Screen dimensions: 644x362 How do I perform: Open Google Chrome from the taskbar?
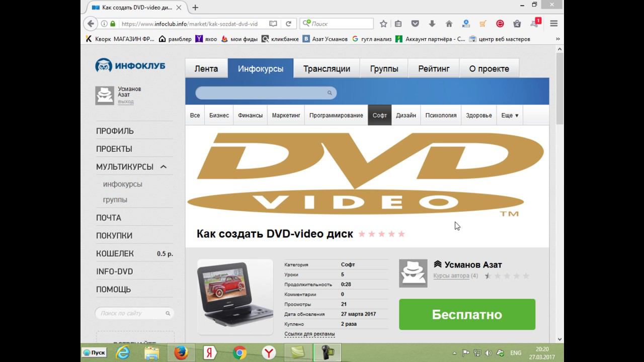coord(239,353)
